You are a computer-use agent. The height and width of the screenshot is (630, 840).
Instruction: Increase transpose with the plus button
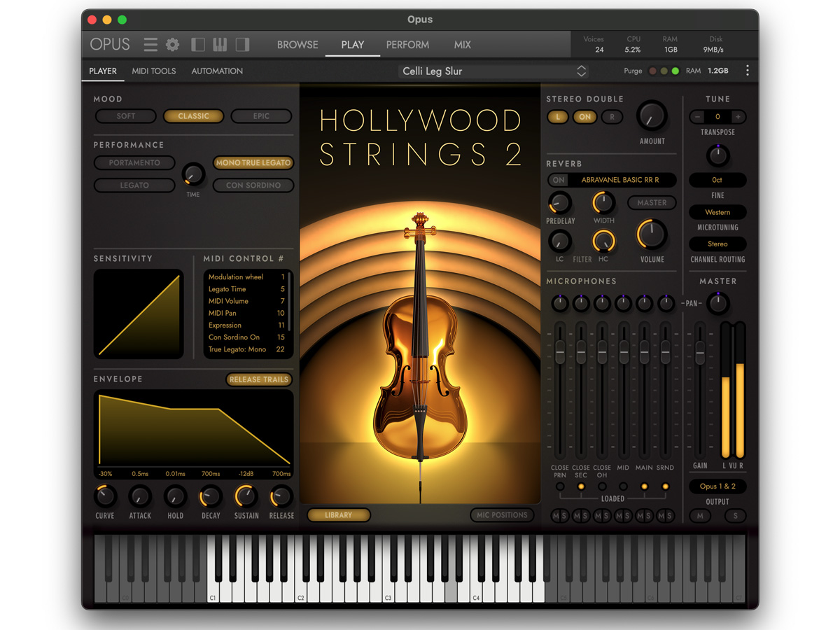click(x=738, y=117)
